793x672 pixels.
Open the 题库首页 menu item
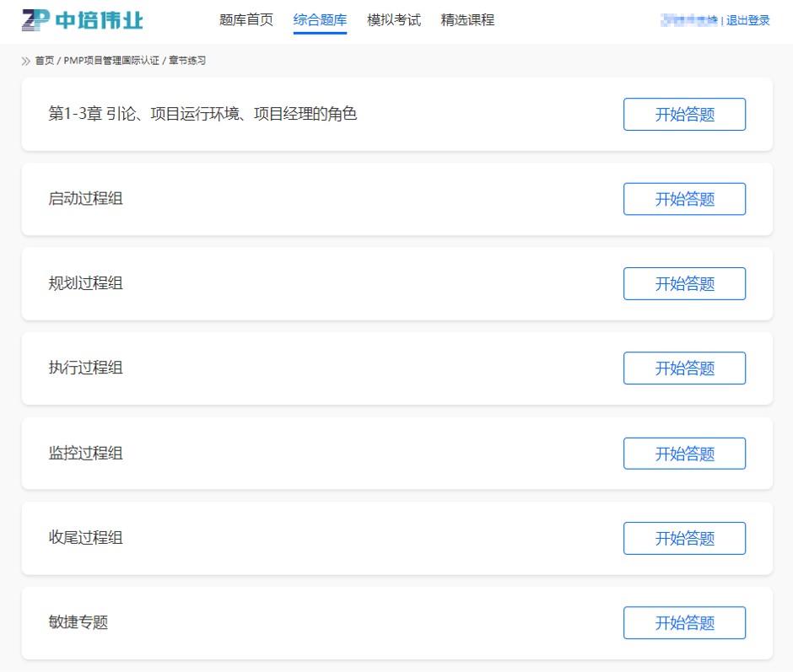[x=246, y=20]
